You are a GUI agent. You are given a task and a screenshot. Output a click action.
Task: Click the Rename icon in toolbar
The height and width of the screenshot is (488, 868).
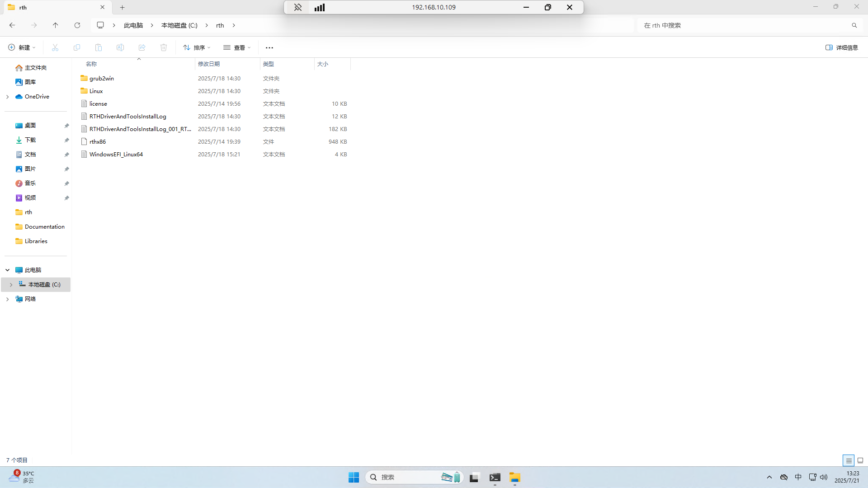[120, 47]
